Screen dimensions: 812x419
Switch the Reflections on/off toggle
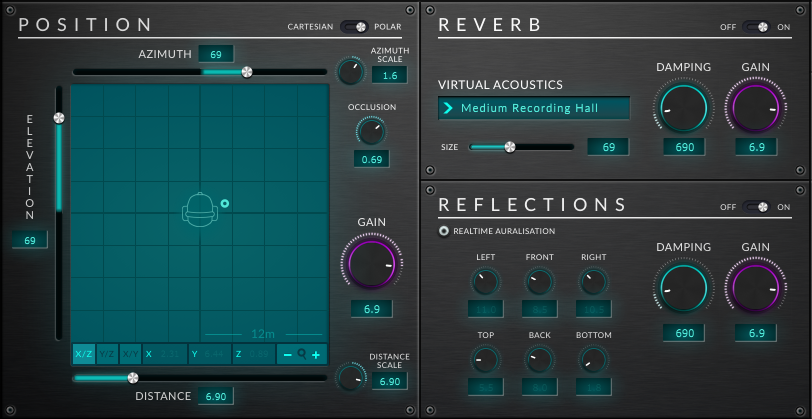(x=757, y=207)
